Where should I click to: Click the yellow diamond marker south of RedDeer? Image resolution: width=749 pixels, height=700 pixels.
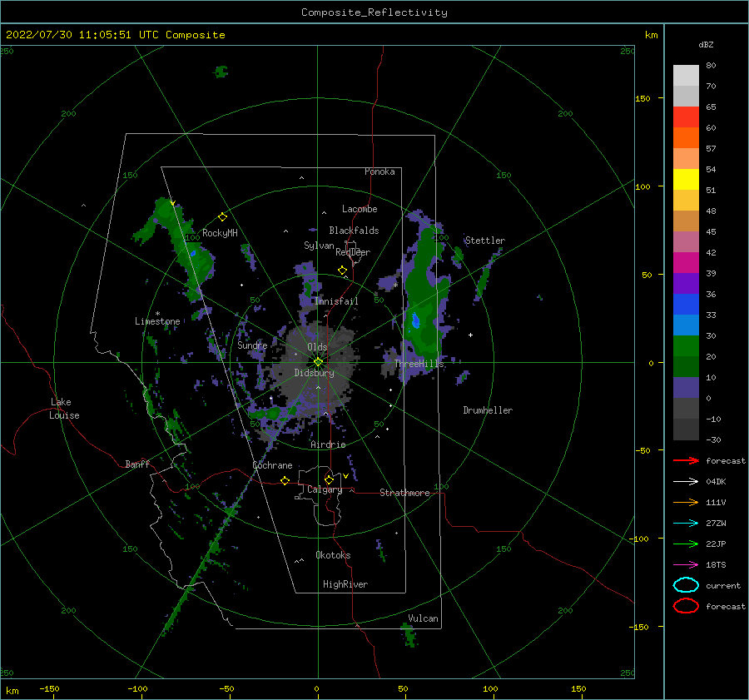[x=342, y=271]
